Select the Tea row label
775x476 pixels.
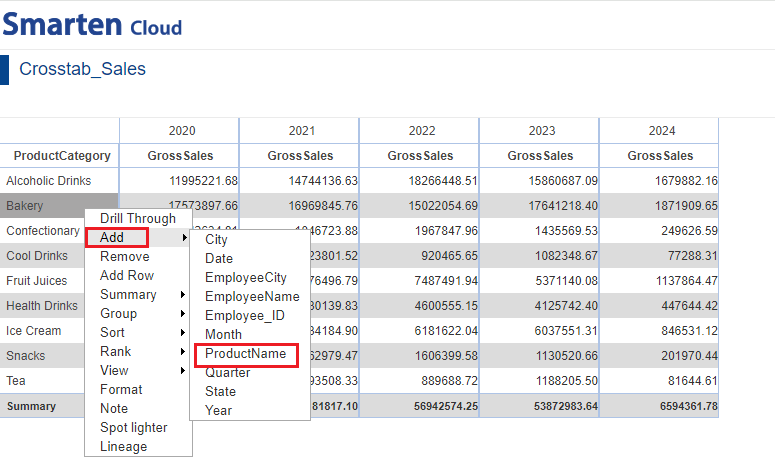16,381
